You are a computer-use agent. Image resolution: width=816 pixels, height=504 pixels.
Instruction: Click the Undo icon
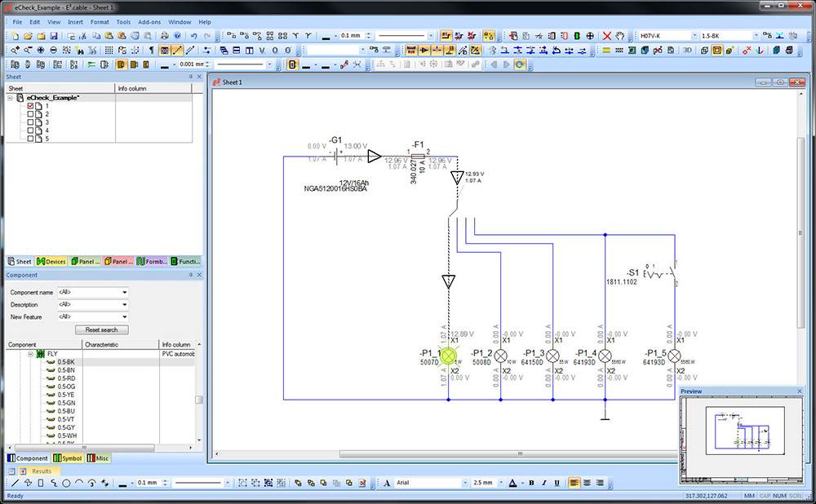click(193, 34)
